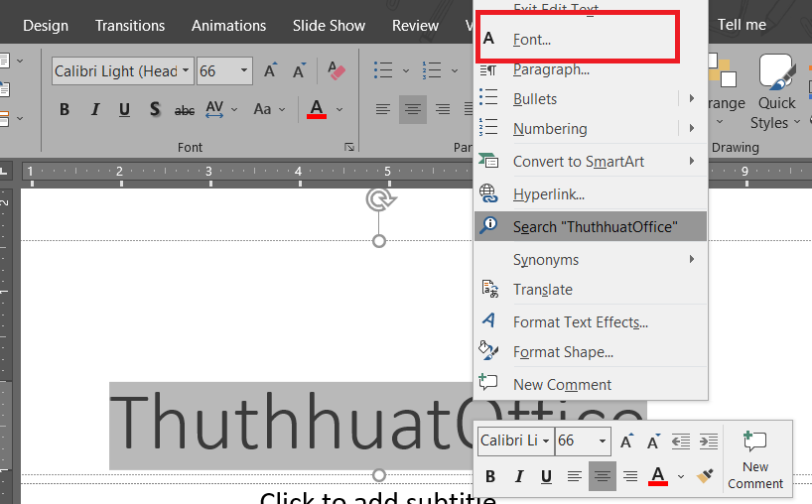Image resolution: width=812 pixels, height=504 pixels.
Task: Expand the ribbon Bullets dropdown arrow
Action: [406, 70]
